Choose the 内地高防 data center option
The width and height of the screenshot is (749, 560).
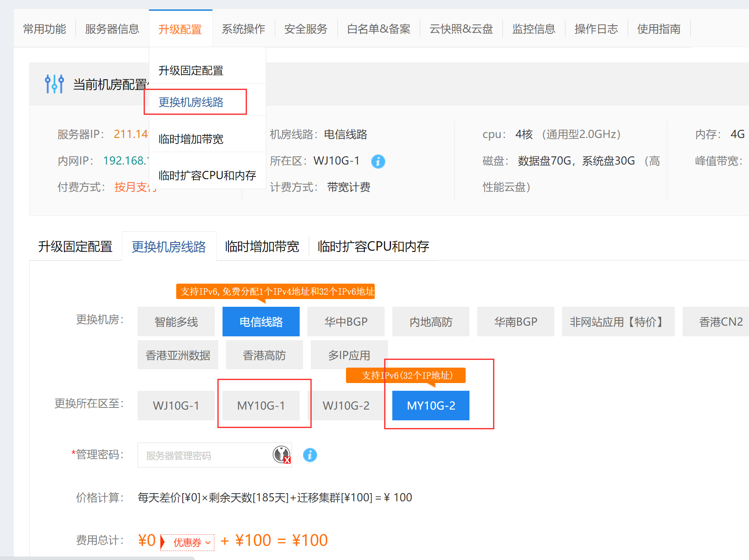(430, 322)
